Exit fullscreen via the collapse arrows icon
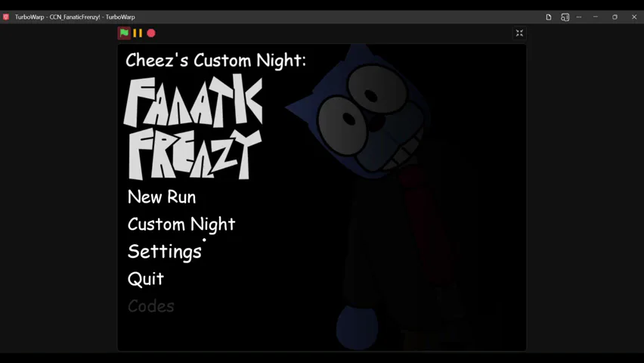The image size is (644, 363). coord(519,33)
